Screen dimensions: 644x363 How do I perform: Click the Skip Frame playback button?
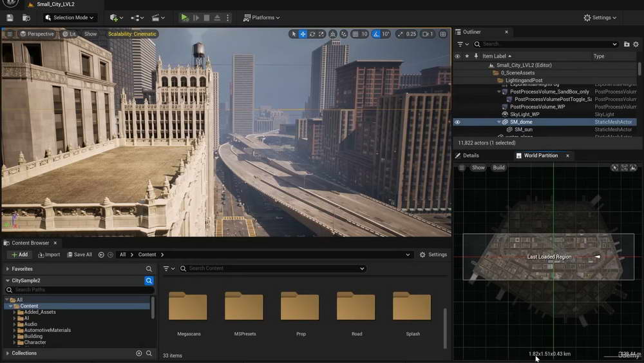pos(196,17)
